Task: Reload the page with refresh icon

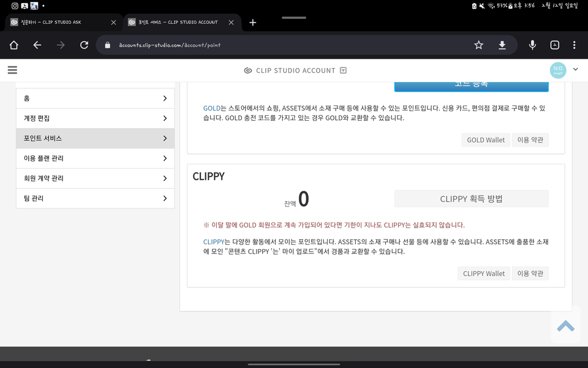Action: pyautogui.click(x=84, y=45)
